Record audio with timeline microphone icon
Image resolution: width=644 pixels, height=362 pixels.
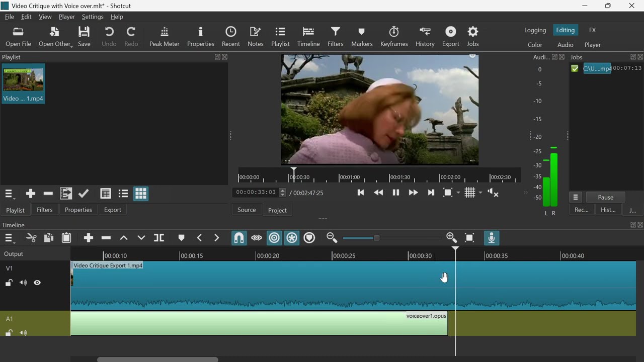pos(492,238)
